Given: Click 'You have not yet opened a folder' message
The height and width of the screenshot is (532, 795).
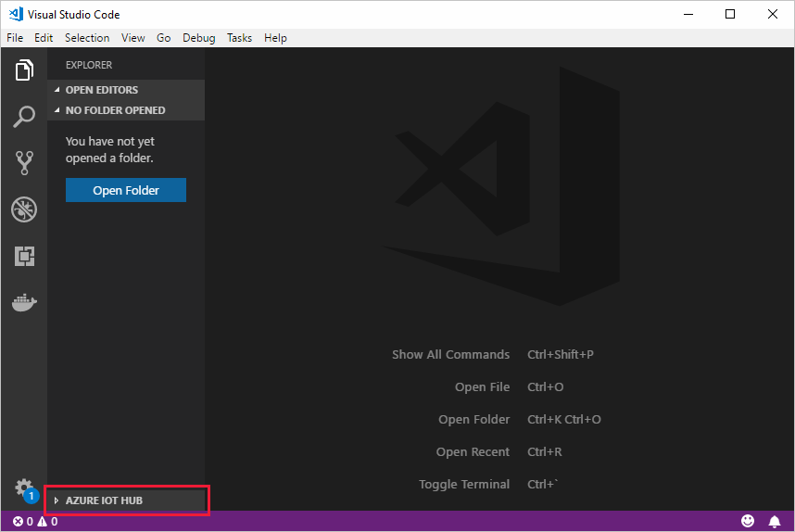Looking at the screenshot, I should pos(110,149).
